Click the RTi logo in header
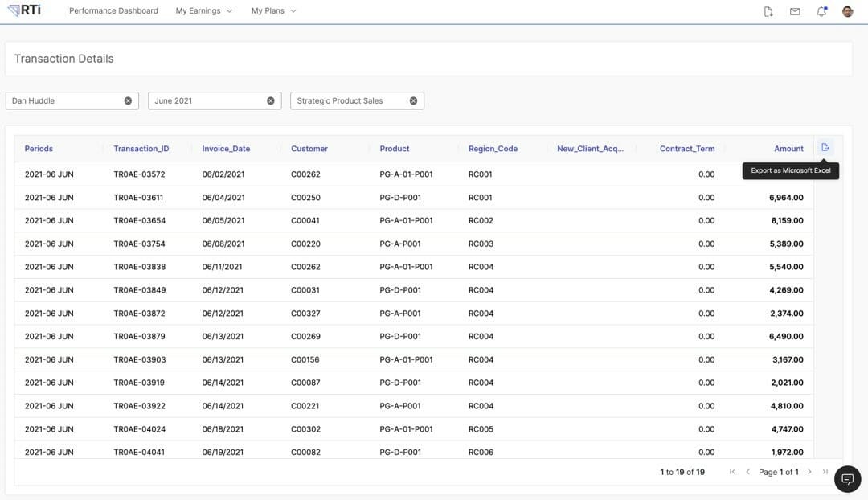868x500 pixels. pyautogui.click(x=24, y=10)
